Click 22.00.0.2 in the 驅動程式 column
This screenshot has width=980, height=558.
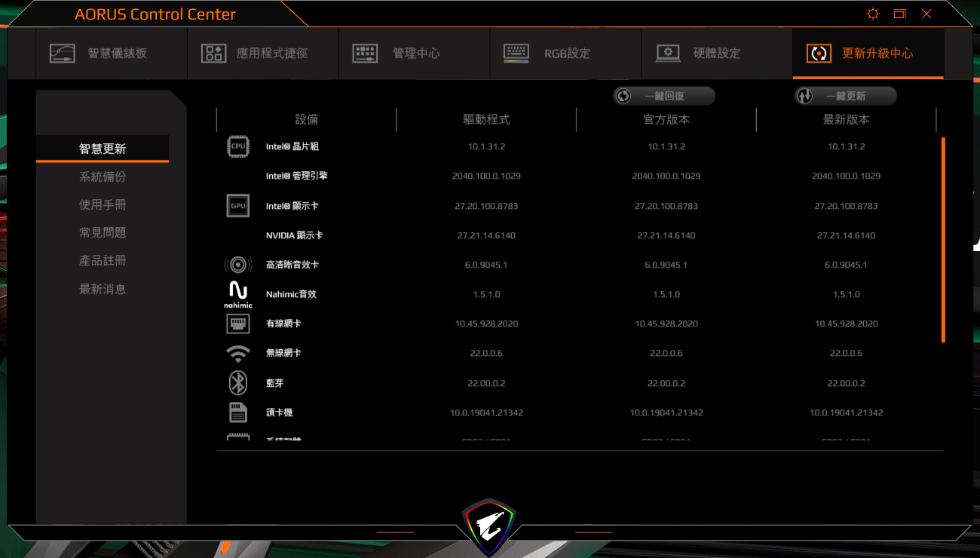coord(486,383)
